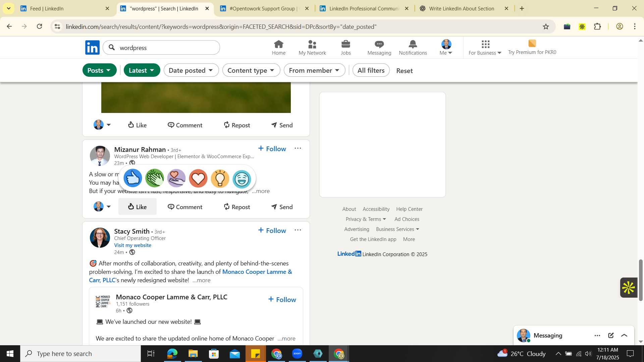Open My Network
Image resolution: width=644 pixels, height=362 pixels.
[312, 48]
